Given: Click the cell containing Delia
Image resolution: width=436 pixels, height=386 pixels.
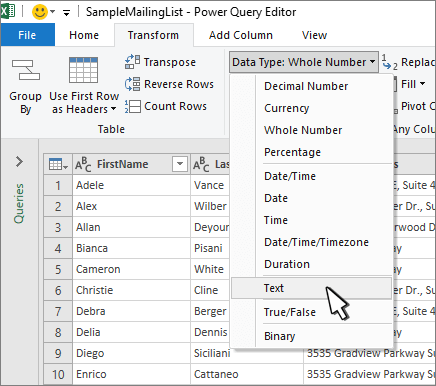Looking at the screenshot, I should pos(131,332).
